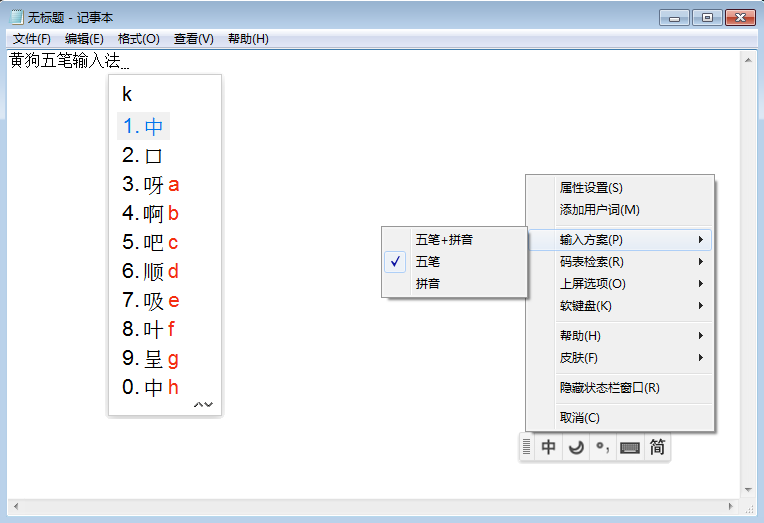Click the 简 simplified/traditional icon
The image size is (764, 523).
(657, 448)
